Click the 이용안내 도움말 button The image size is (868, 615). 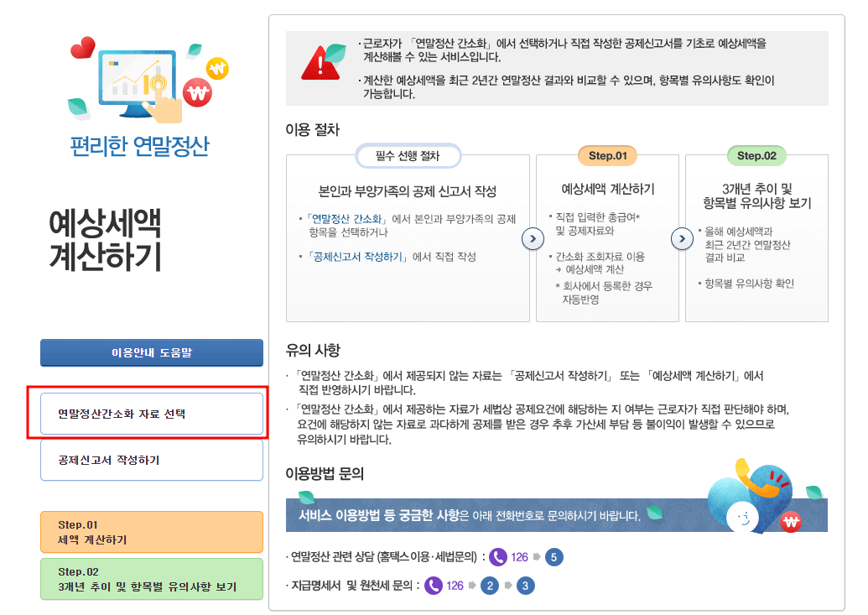coord(151,352)
